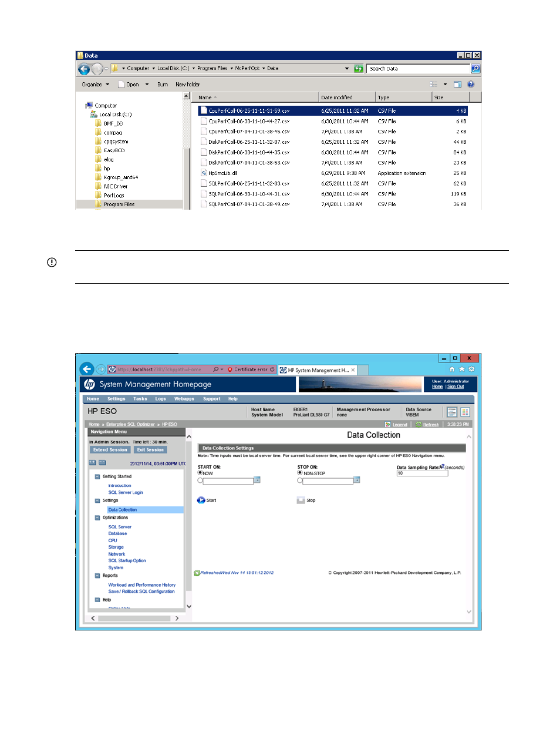The height and width of the screenshot is (746, 560).
Task: Select HpSmcLib.dll file icon
Action: pos(204,173)
